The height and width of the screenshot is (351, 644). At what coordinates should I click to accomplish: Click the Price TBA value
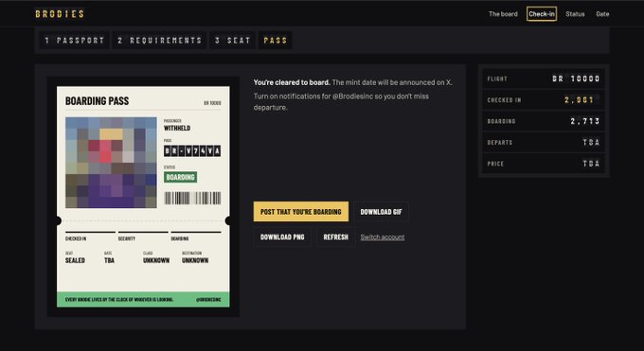tap(591, 164)
